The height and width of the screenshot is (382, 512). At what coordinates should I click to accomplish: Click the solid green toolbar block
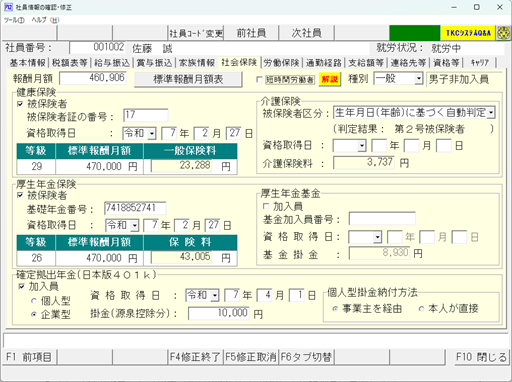pos(415,33)
